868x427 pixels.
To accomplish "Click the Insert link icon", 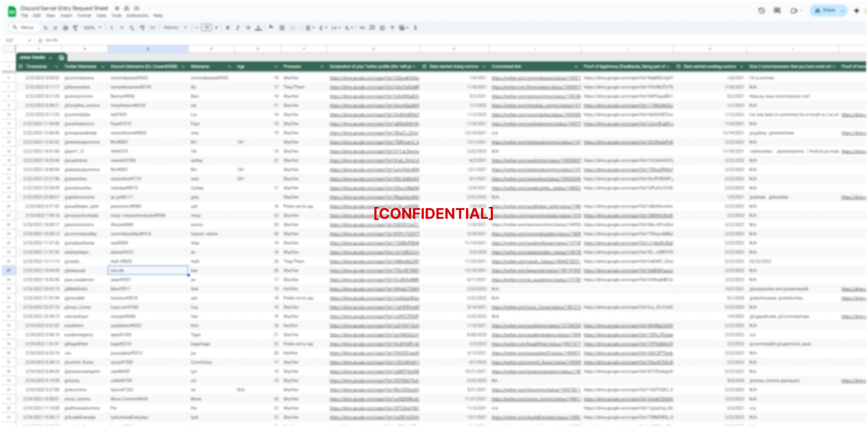I will pyautogui.click(x=362, y=28).
